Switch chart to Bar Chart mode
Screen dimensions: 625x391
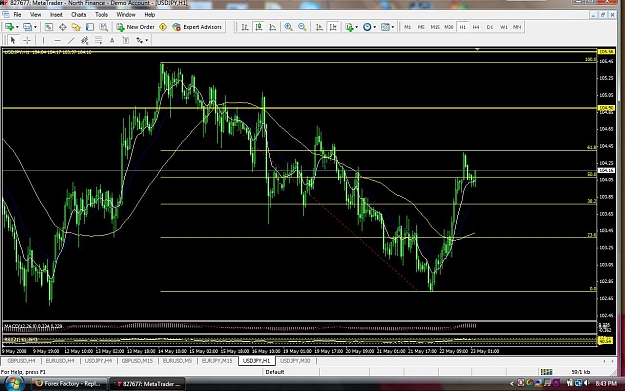click(245, 27)
